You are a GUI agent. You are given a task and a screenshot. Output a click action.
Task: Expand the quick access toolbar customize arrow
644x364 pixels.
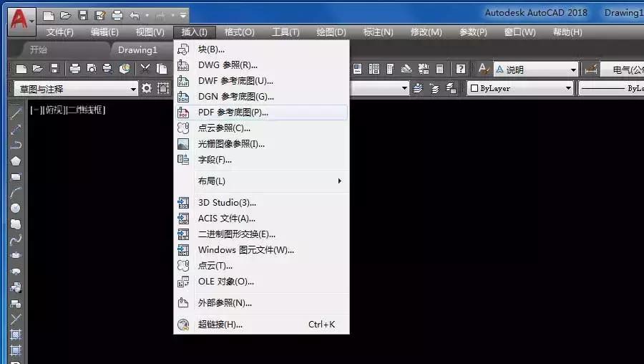(x=183, y=16)
